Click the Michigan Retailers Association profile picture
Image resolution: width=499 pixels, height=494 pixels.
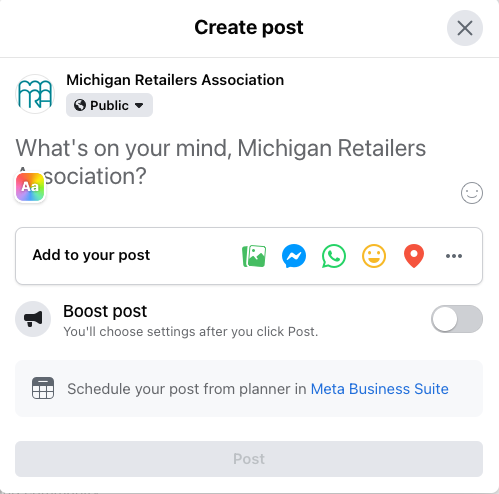coord(35,94)
